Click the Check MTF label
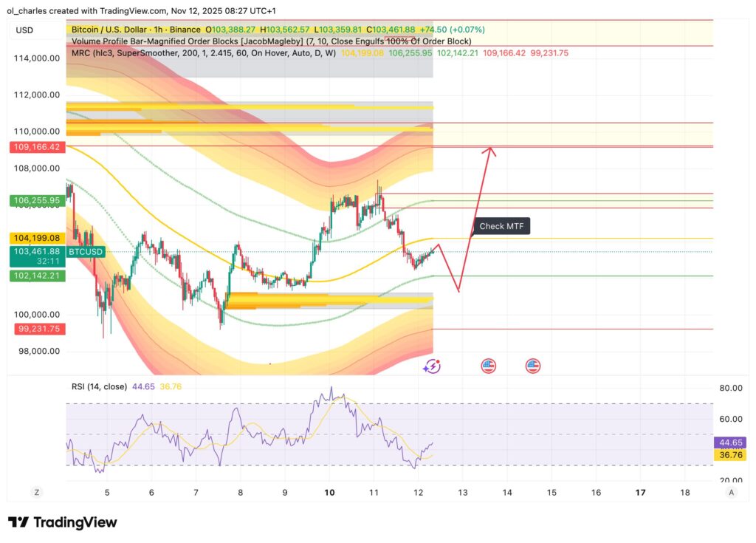This screenshot has width=756, height=543. coord(501,227)
